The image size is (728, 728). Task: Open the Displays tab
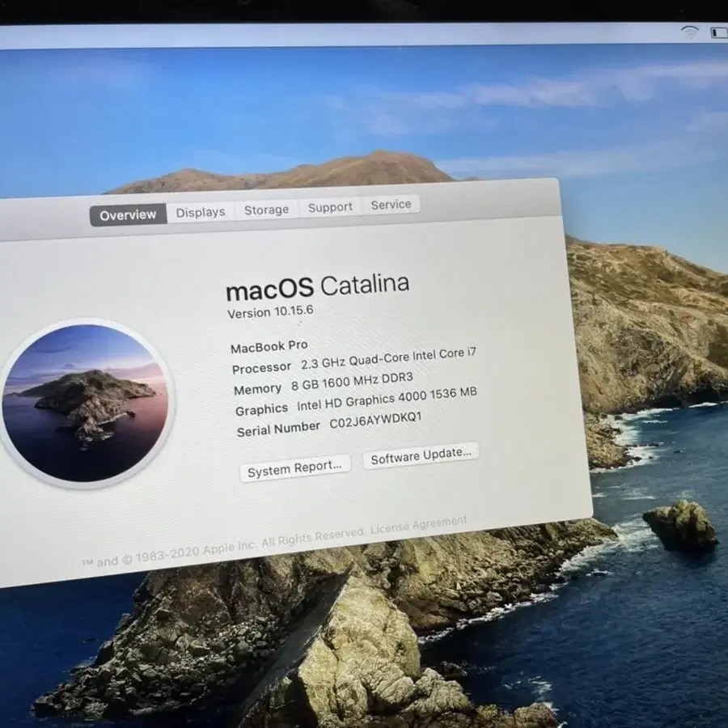(201, 212)
